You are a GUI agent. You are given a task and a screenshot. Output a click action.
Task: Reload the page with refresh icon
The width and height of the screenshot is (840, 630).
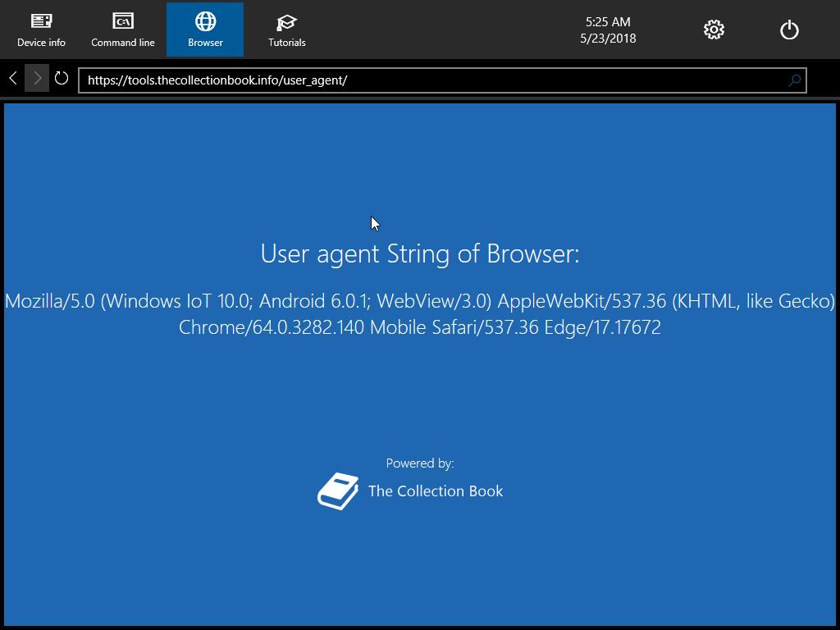click(x=61, y=78)
